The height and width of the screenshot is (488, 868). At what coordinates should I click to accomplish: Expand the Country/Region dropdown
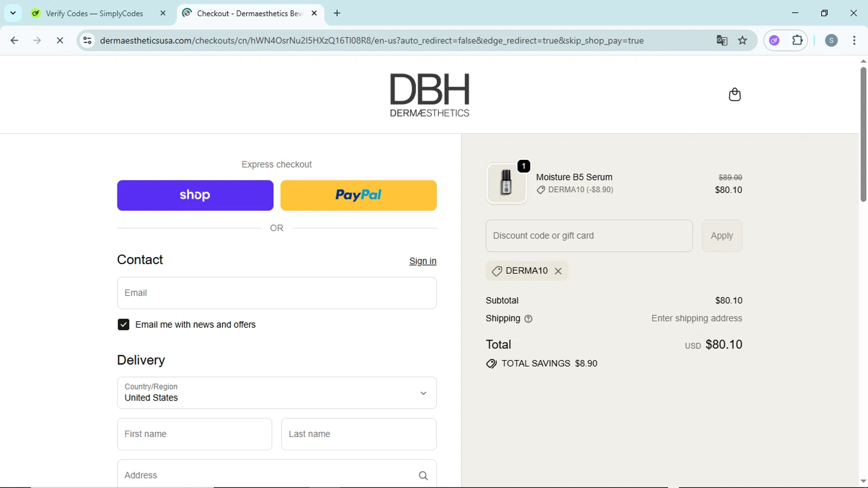277,393
